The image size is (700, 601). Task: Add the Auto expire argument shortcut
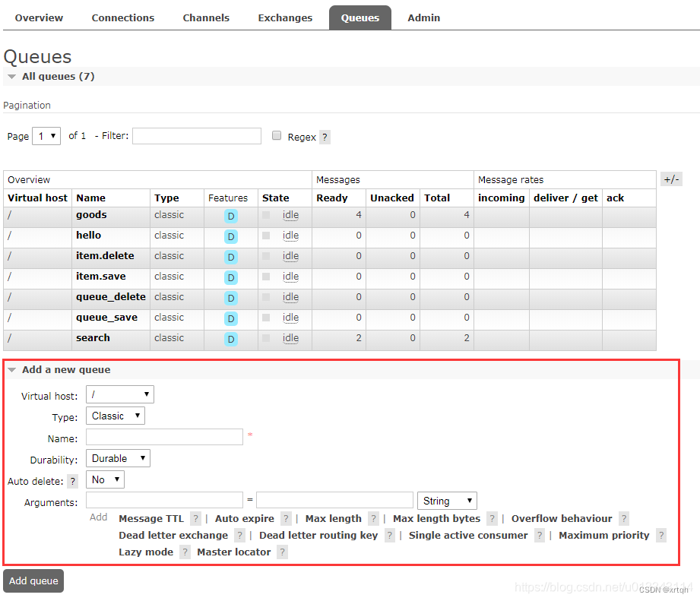[245, 518]
